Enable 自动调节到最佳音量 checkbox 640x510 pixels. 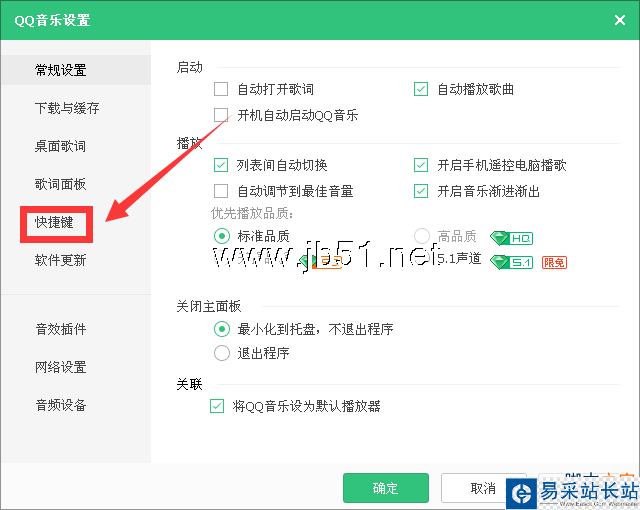[x=221, y=191]
